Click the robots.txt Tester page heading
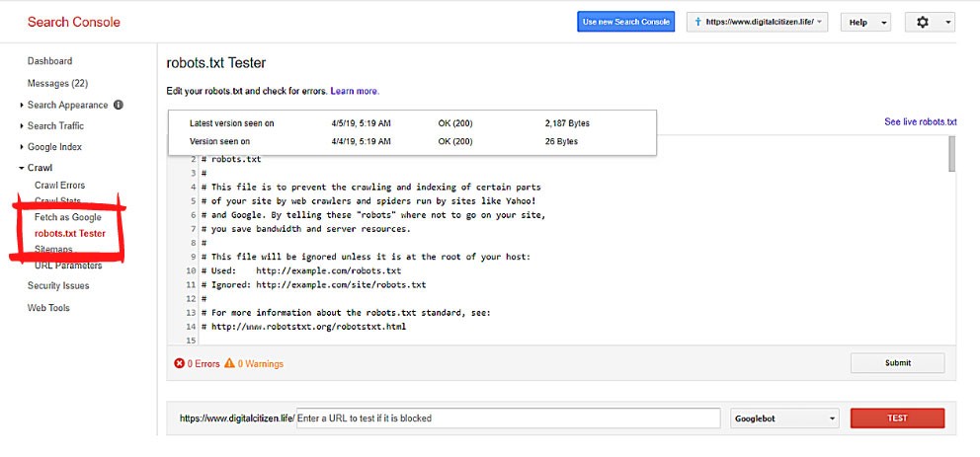The width and height of the screenshot is (980, 457). click(x=216, y=63)
